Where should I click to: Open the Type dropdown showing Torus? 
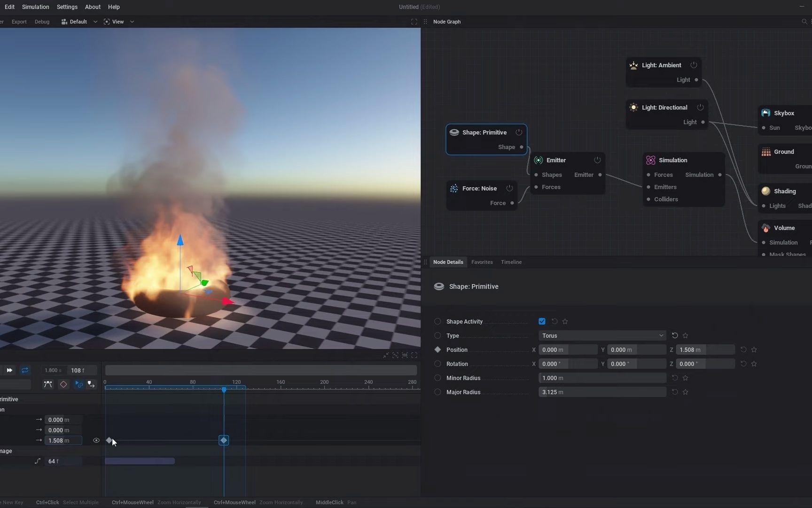pyautogui.click(x=602, y=335)
